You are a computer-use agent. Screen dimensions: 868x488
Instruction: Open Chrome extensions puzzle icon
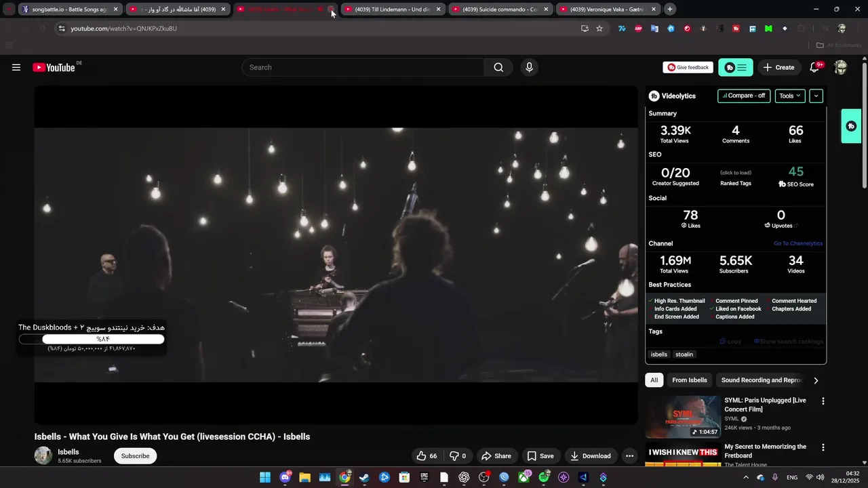pyautogui.click(x=802, y=28)
